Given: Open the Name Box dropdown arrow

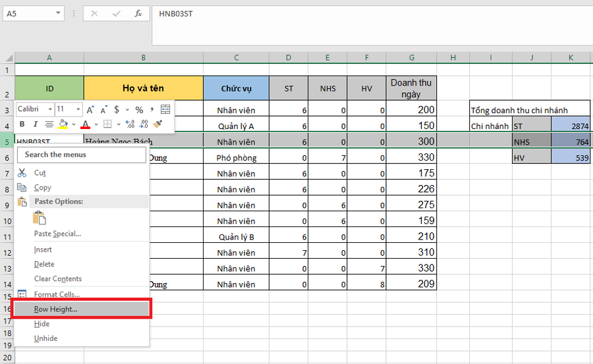Looking at the screenshot, I should [x=58, y=13].
